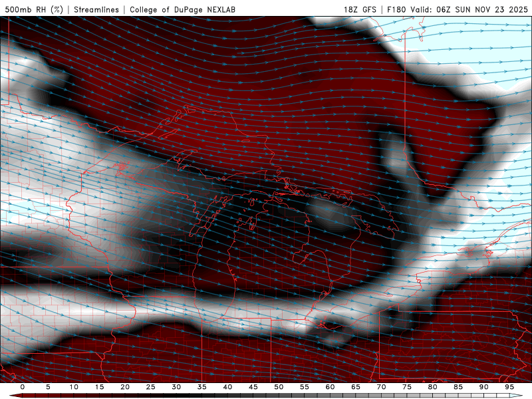Click the color scale value 85
Image resolution: width=532 pixels, height=399 pixels.
coord(458,387)
